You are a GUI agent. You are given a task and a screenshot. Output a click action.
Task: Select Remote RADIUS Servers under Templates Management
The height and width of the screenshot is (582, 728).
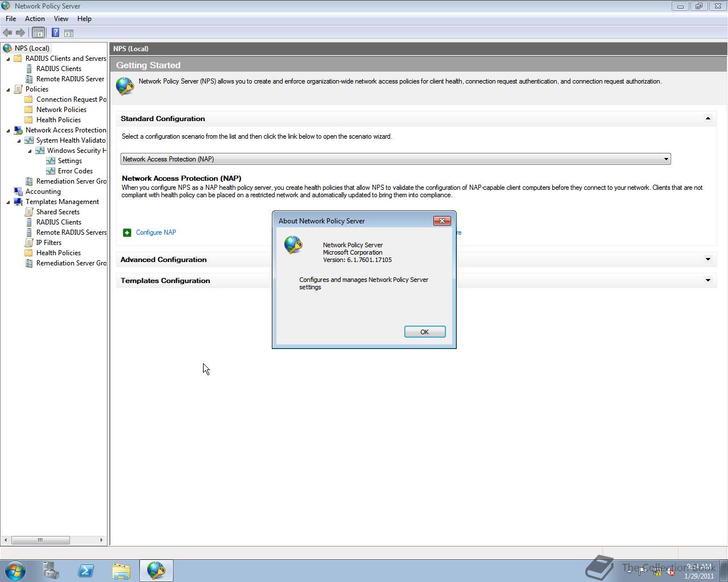[71, 232]
